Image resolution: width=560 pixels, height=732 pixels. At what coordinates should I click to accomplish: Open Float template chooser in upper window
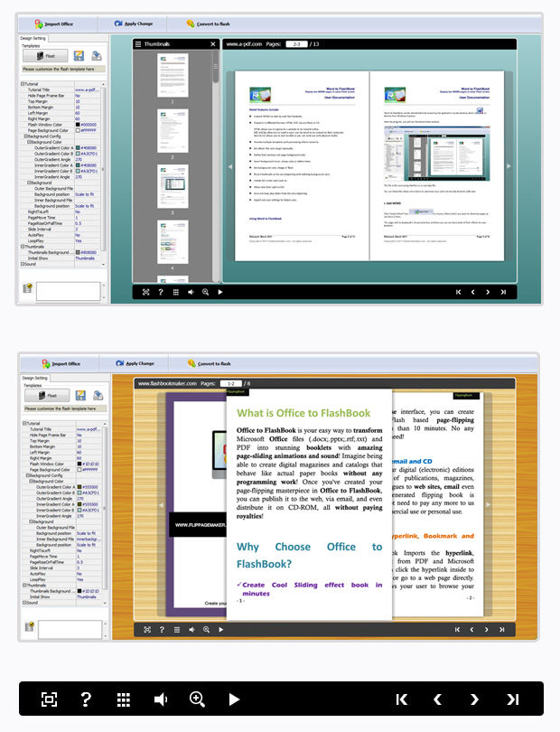45,56
